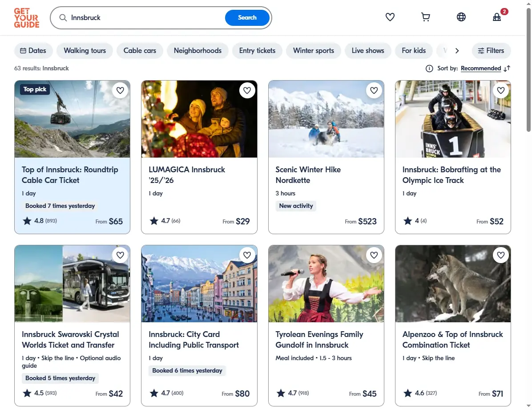532x410 pixels.
Task: Open Tyrolean Evenings Family Gundolf title
Action: point(319,340)
